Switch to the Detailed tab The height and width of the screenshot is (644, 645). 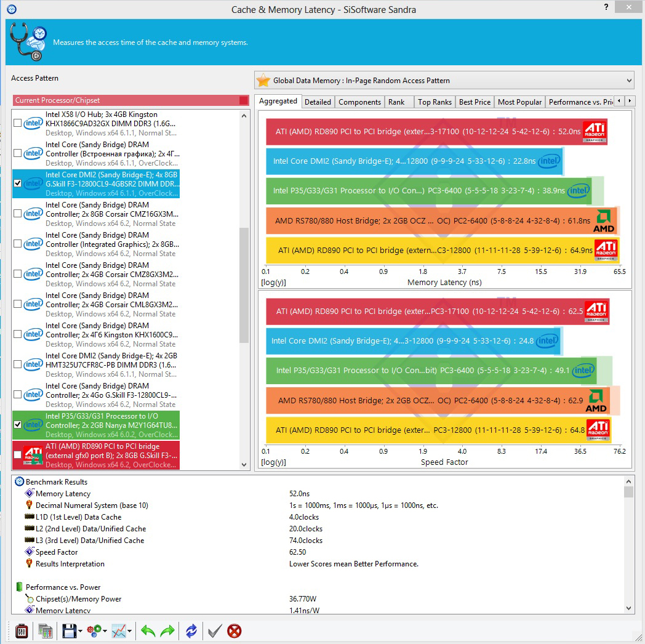coord(318,102)
